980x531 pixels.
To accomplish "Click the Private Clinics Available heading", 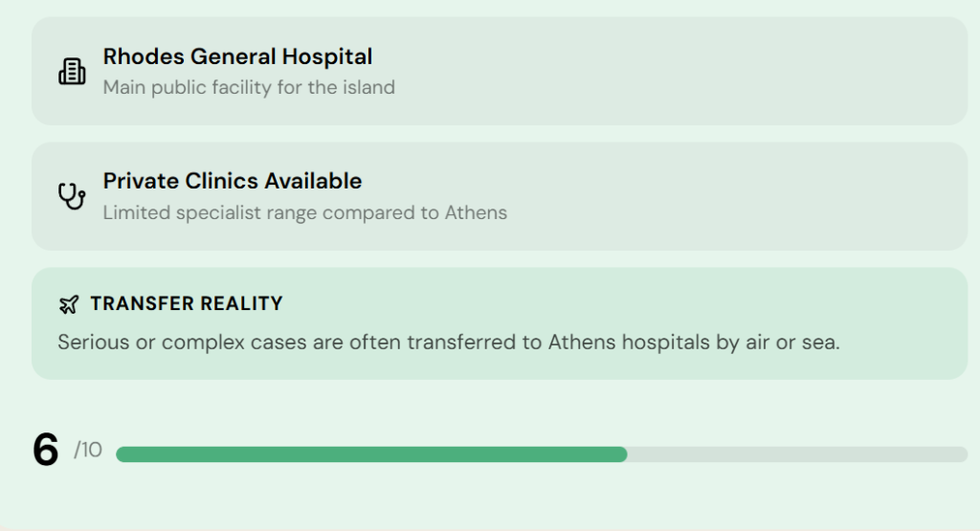I will (x=233, y=181).
